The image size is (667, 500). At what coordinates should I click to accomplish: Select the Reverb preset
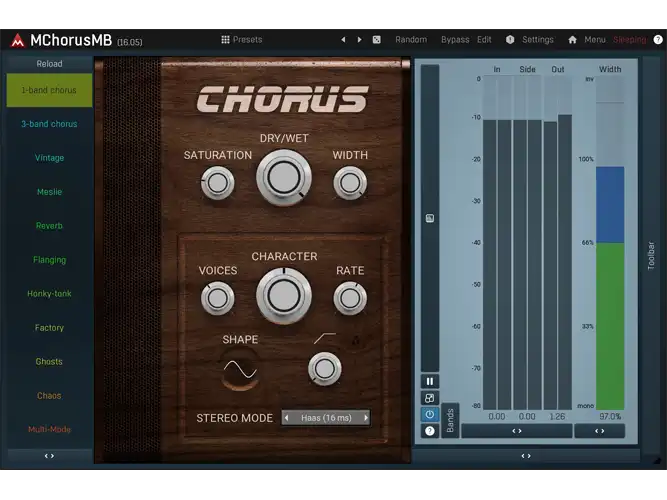(49, 226)
